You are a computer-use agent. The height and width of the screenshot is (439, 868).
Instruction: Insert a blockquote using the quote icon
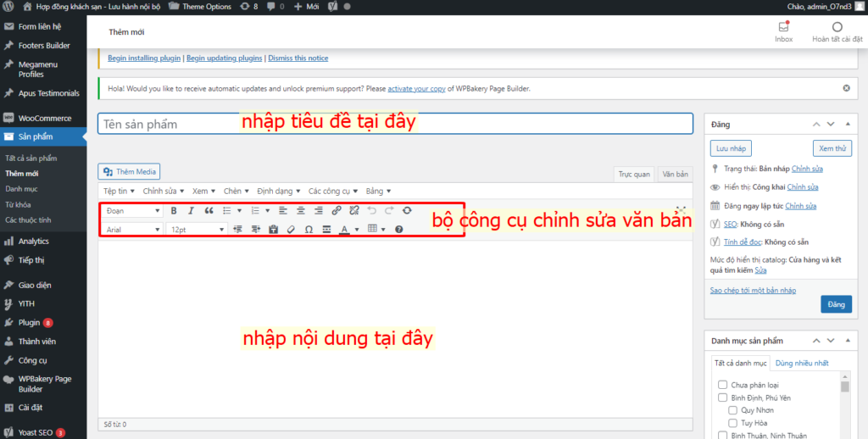point(209,210)
